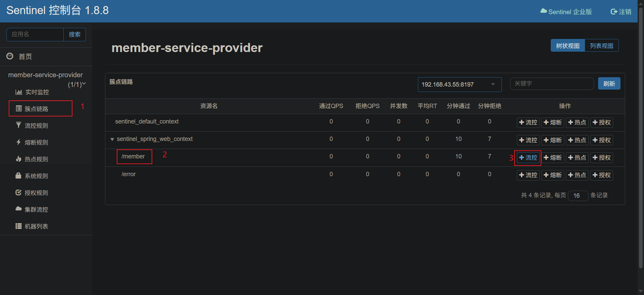This screenshot has height=295, width=644.
Task: Click the 关键字 keyword search field
Action: (552, 84)
